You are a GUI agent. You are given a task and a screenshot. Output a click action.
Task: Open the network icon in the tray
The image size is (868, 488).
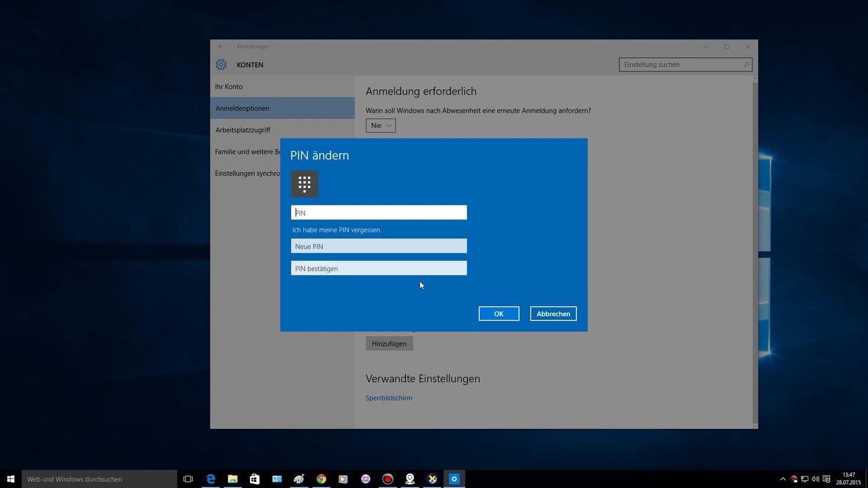click(805, 479)
